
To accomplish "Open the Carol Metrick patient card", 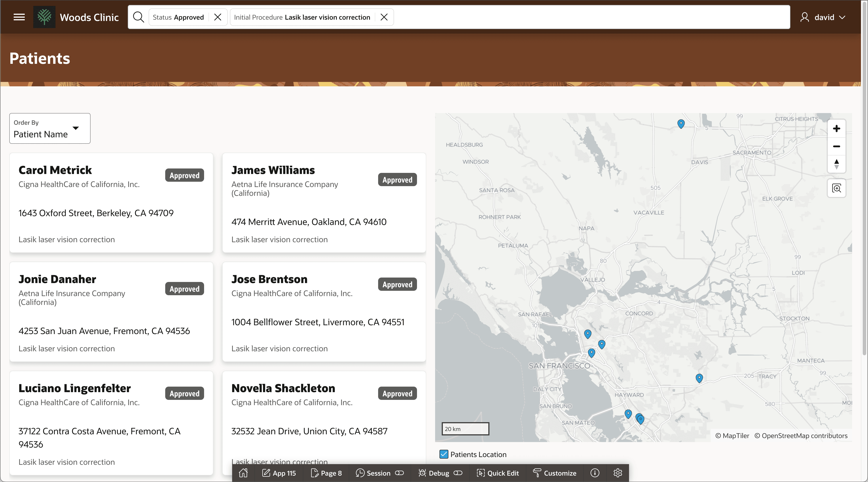I will tap(111, 203).
